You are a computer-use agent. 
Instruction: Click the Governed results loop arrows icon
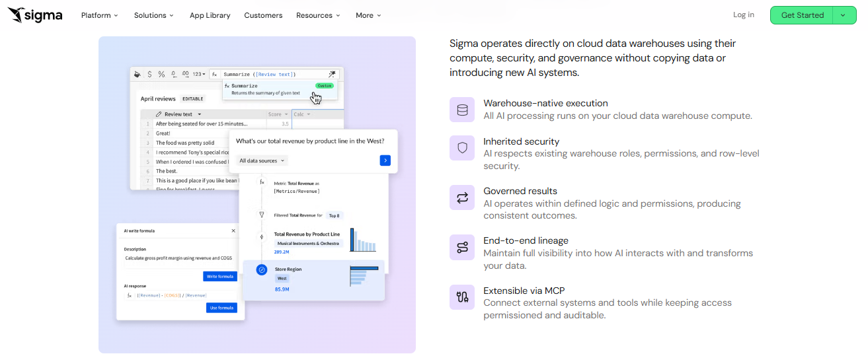(462, 197)
